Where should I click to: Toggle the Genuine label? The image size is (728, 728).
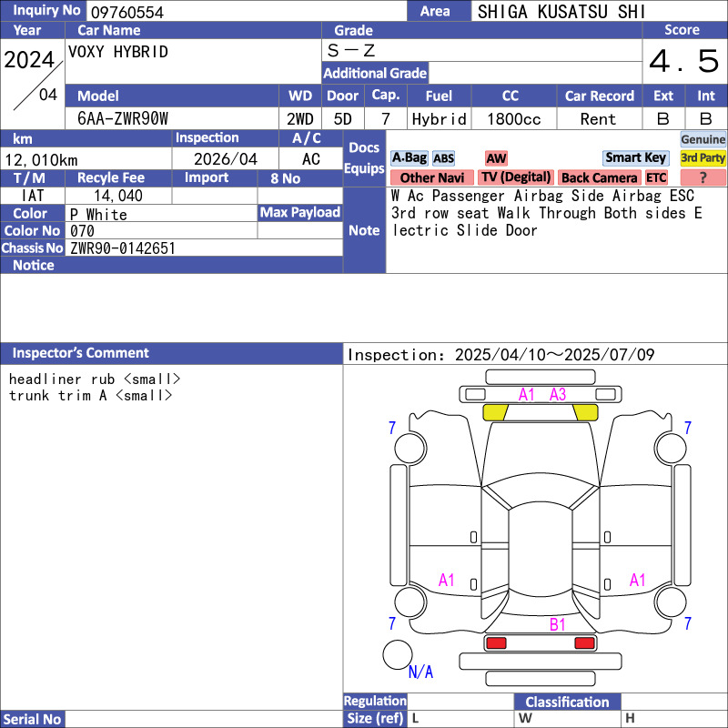703,139
